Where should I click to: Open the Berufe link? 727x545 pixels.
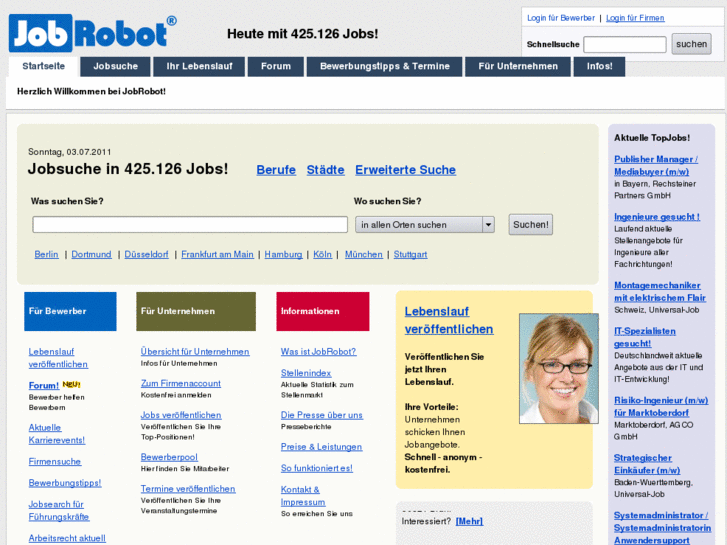pos(276,170)
